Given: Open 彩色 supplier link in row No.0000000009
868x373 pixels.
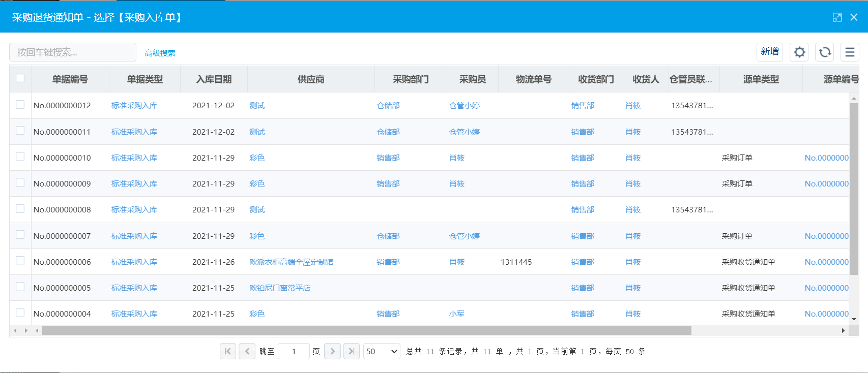Looking at the screenshot, I should 257,184.
